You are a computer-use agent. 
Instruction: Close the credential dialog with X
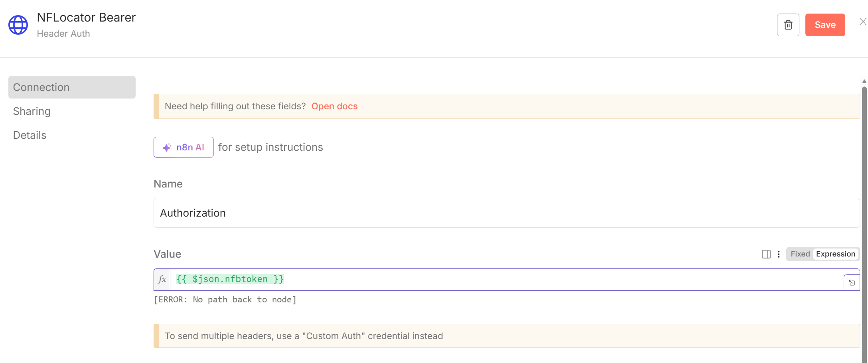pos(862,22)
